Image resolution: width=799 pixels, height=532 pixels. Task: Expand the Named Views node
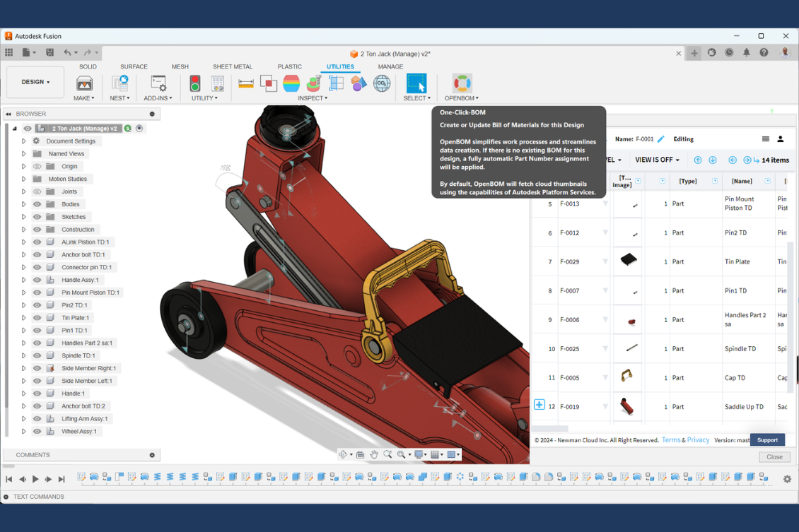23,154
